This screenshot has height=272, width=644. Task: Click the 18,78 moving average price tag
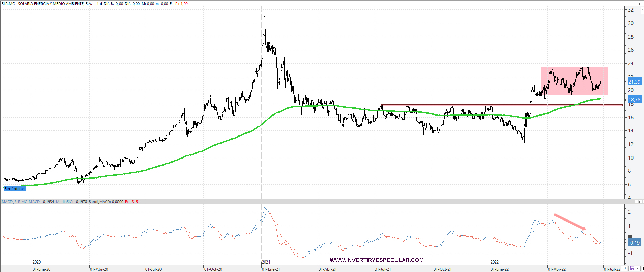tap(634, 99)
